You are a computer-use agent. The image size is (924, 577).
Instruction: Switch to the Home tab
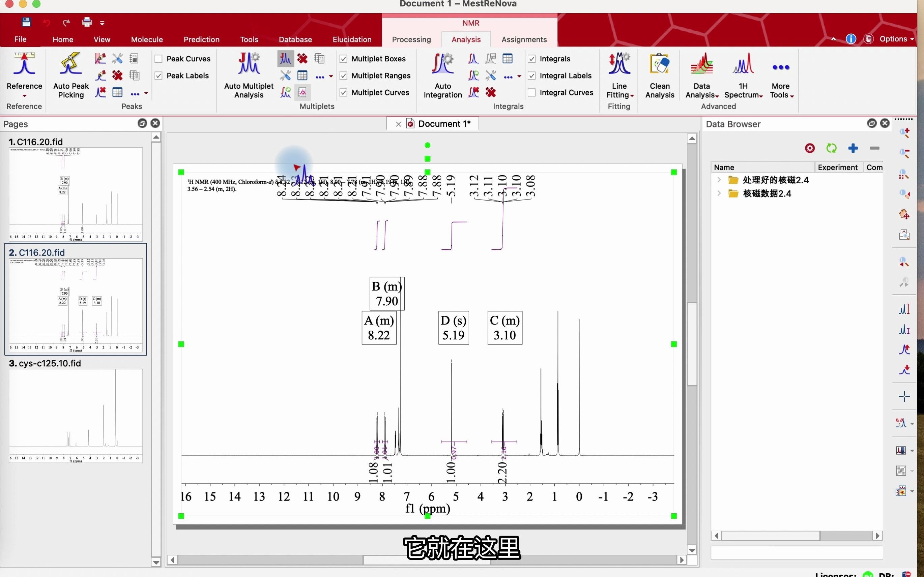click(63, 39)
